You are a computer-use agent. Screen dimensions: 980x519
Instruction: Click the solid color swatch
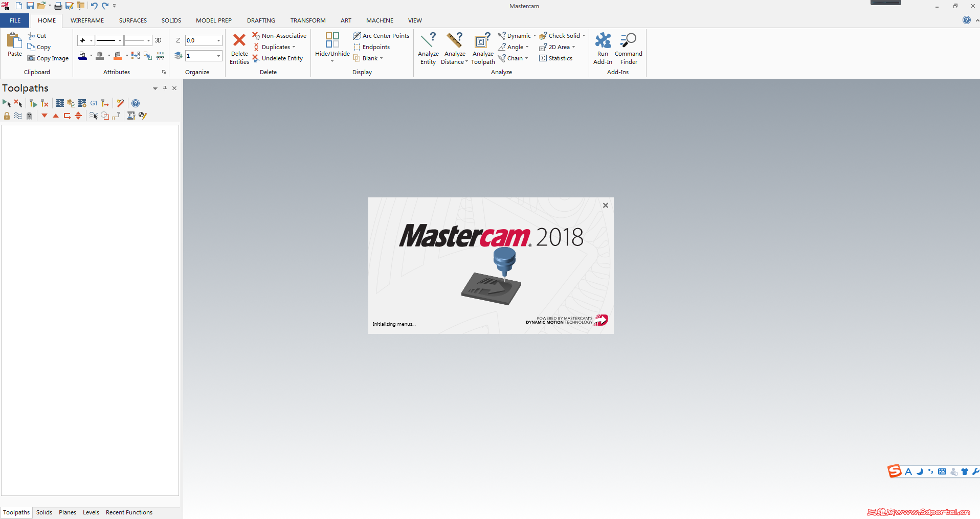coord(100,56)
